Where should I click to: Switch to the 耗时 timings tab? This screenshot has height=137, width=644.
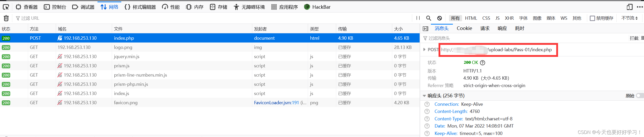tap(520, 28)
